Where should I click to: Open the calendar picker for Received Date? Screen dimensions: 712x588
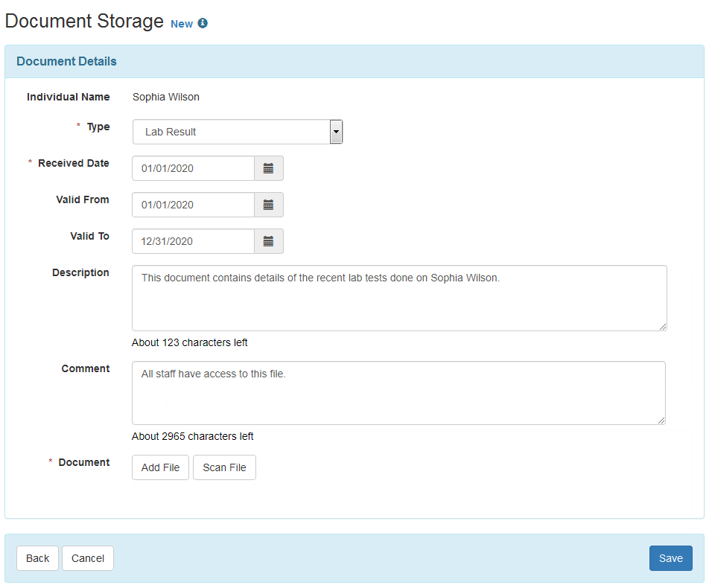[x=268, y=167]
